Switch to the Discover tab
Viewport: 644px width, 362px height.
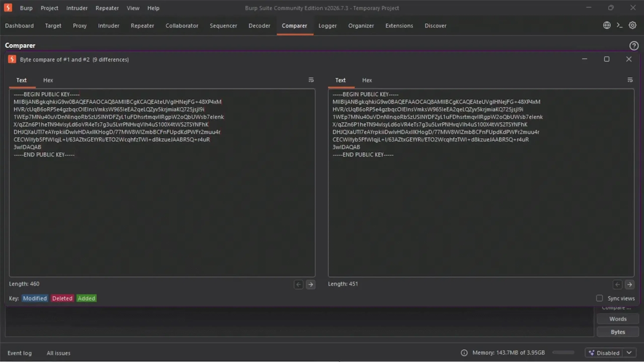pyautogui.click(x=435, y=26)
